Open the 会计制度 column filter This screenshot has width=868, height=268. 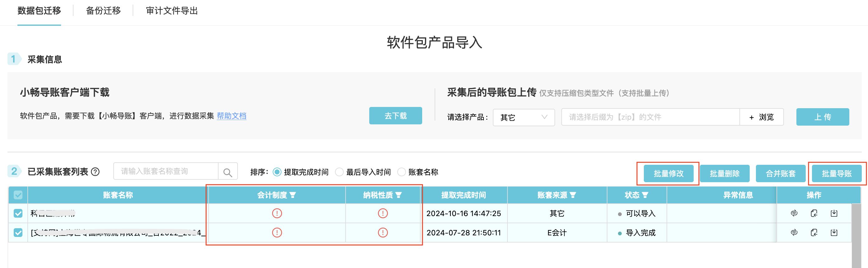coord(293,195)
